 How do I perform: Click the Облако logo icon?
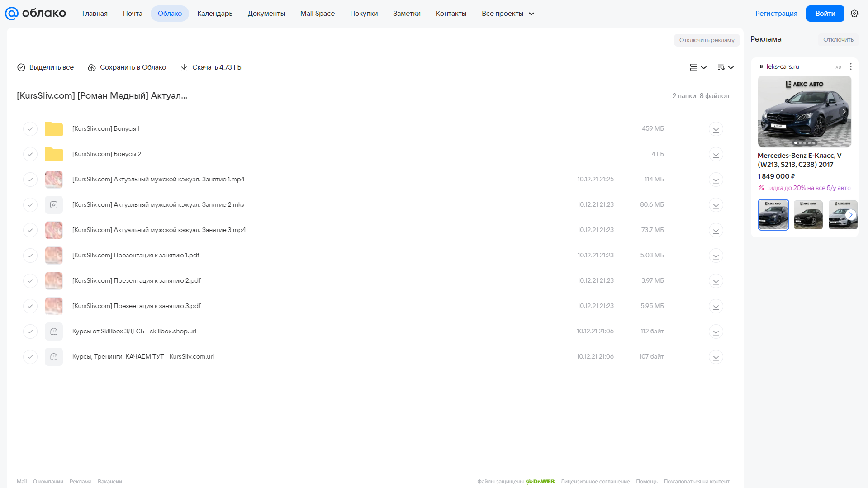[x=12, y=14]
